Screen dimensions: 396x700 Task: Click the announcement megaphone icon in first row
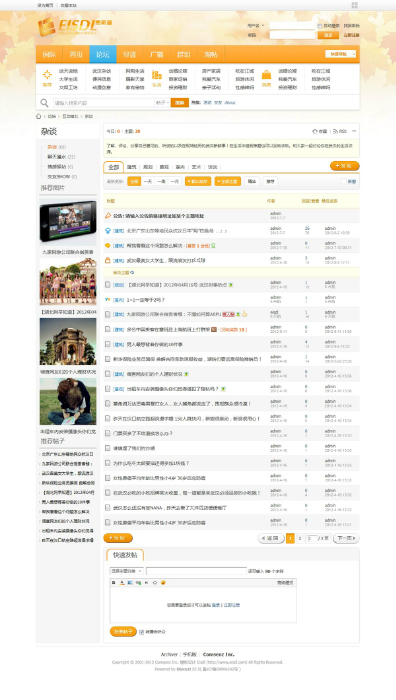click(x=108, y=216)
